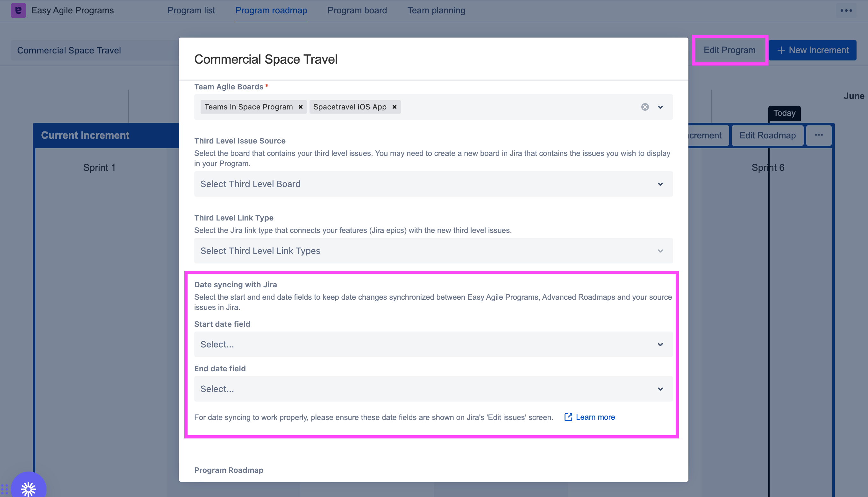This screenshot has height=497, width=868.
Task: Switch to the Program list tab
Action: pos(191,10)
